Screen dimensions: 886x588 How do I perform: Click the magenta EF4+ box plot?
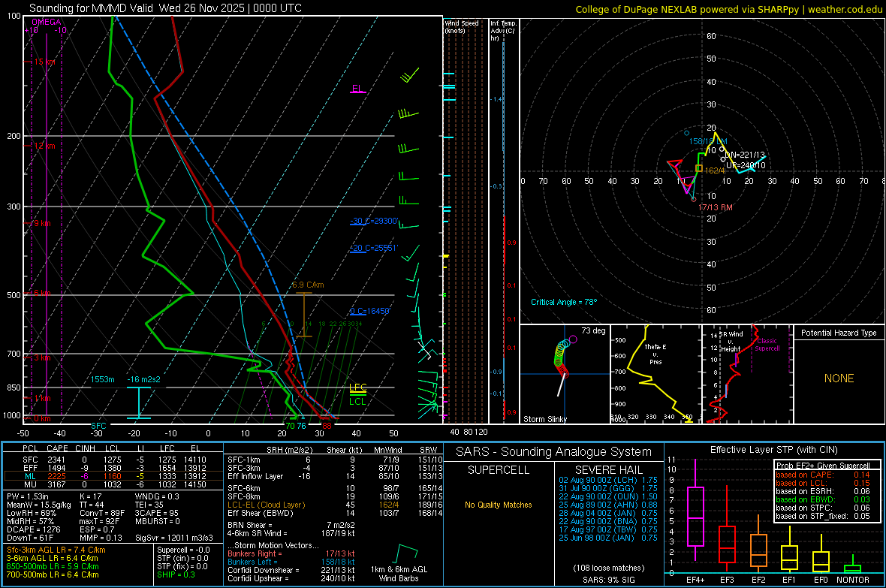[695, 511]
